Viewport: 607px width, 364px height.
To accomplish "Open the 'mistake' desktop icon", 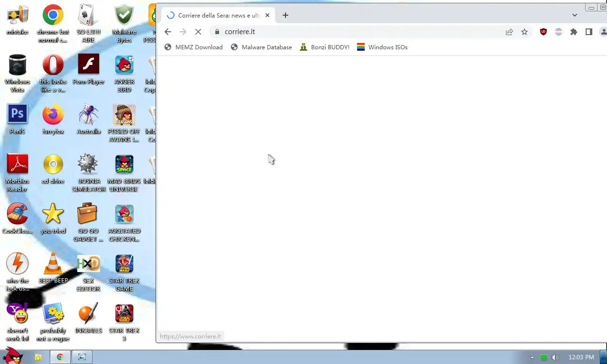I will [18, 19].
